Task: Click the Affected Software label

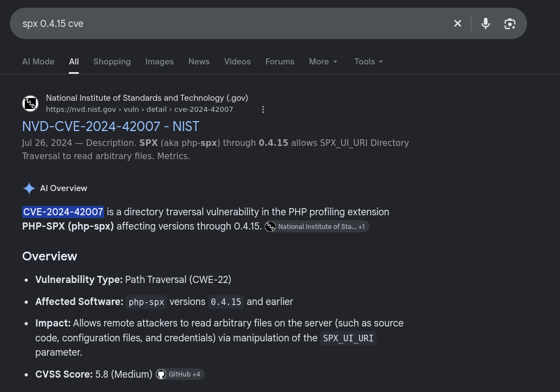Action: point(79,302)
